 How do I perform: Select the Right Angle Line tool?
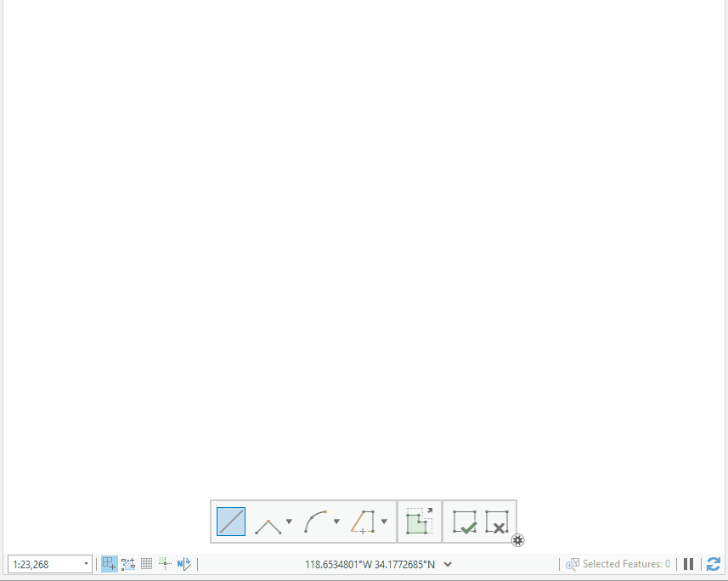point(268,526)
